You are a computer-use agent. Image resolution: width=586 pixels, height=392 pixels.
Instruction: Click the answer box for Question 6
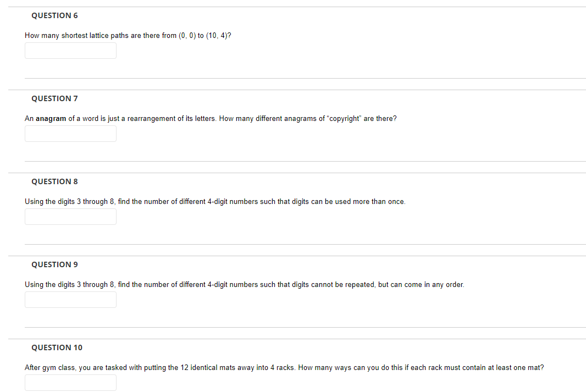click(70, 51)
